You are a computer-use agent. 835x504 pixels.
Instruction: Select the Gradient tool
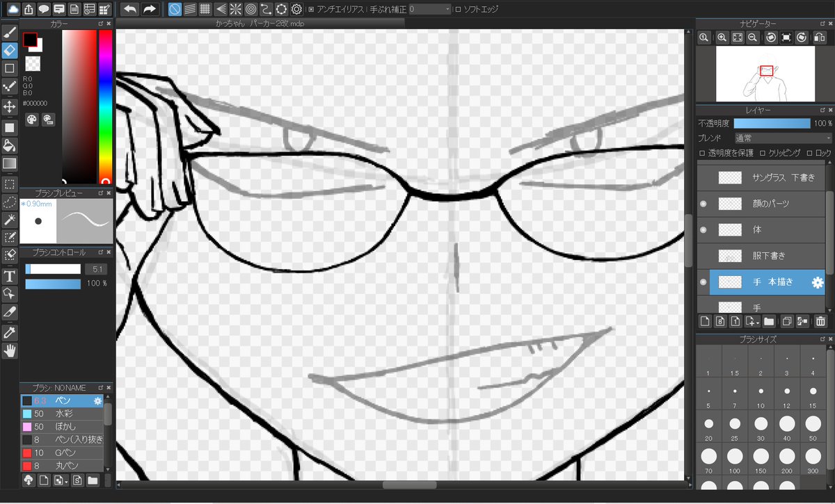(10, 163)
